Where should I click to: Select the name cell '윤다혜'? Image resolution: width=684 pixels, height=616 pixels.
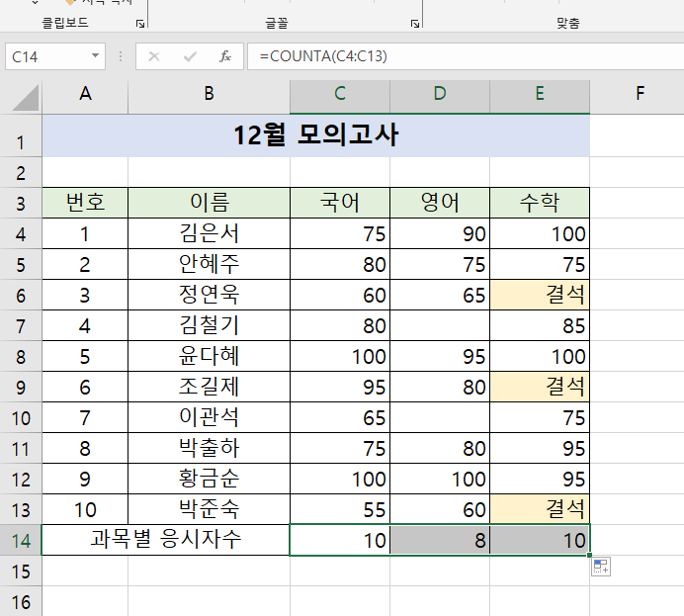pos(209,356)
